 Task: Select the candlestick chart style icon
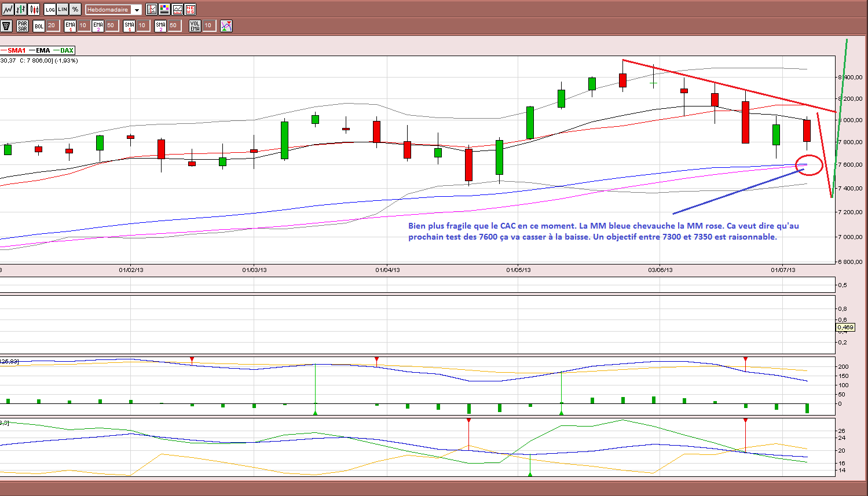[x=34, y=9]
